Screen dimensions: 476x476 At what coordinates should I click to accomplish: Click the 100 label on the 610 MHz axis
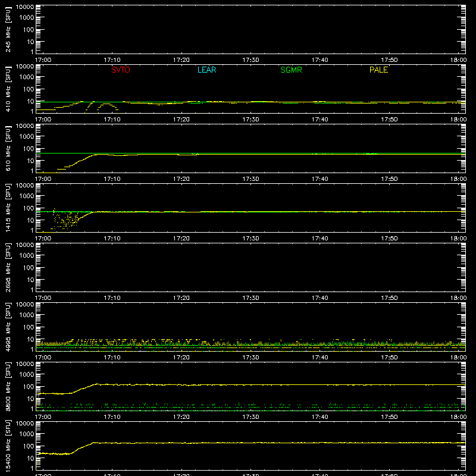(29, 149)
